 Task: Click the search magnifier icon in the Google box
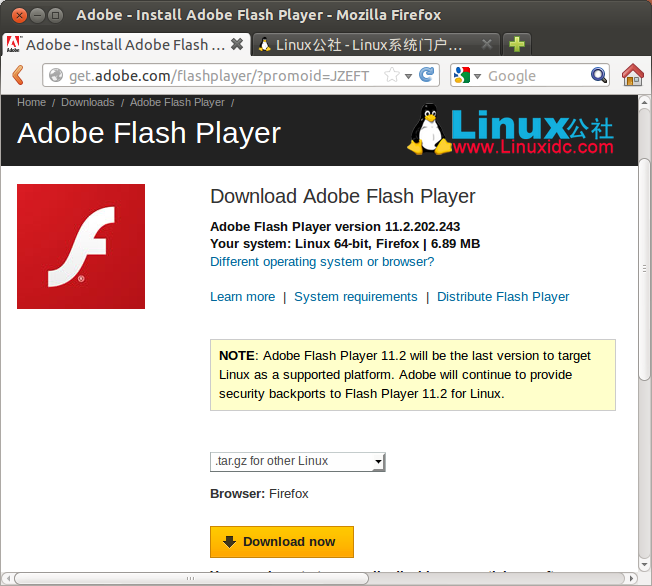point(599,75)
